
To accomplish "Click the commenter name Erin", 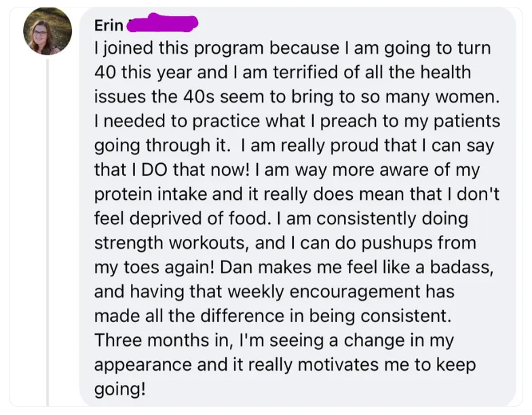I will [109, 26].
